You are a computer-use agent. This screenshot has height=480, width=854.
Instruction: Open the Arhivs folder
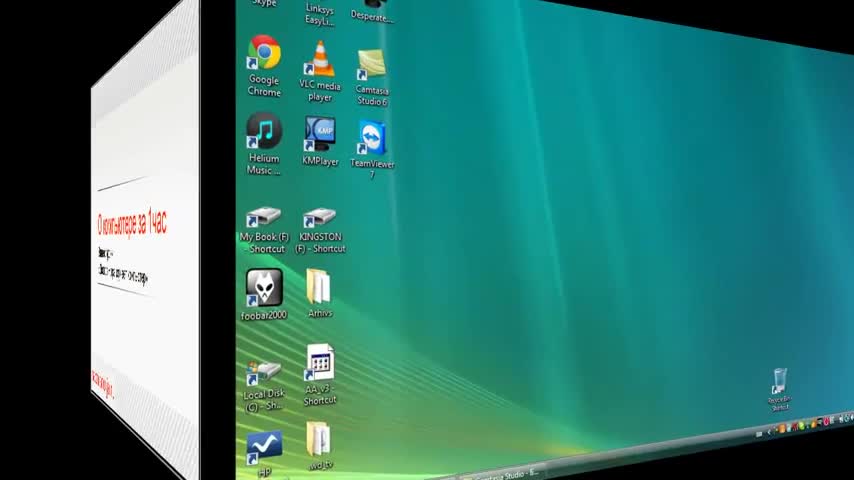(x=320, y=293)
